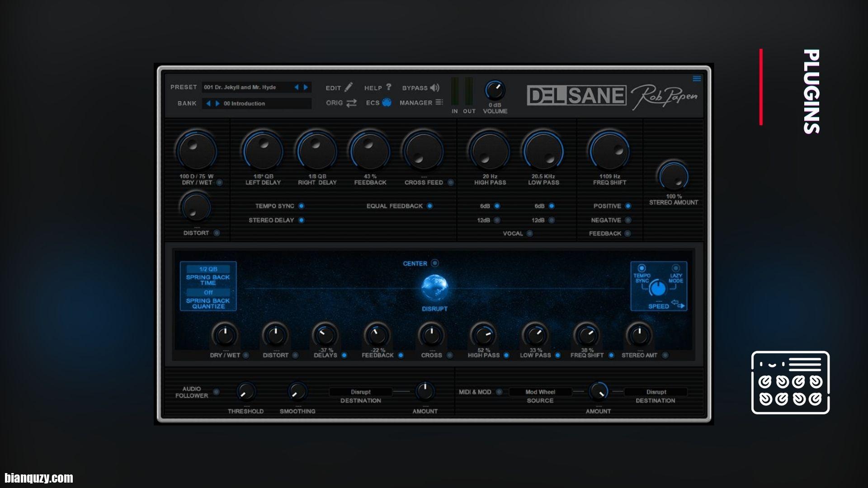This screenshot has width=868, height=488.
Task: Click the Disrupt High Pass knob
Action: [483, 335]
